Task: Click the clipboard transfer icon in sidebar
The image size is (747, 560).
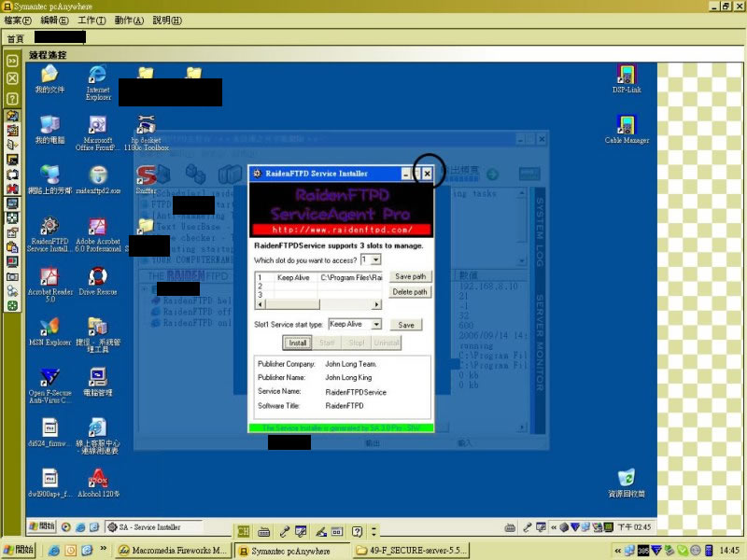Action: 12,247
